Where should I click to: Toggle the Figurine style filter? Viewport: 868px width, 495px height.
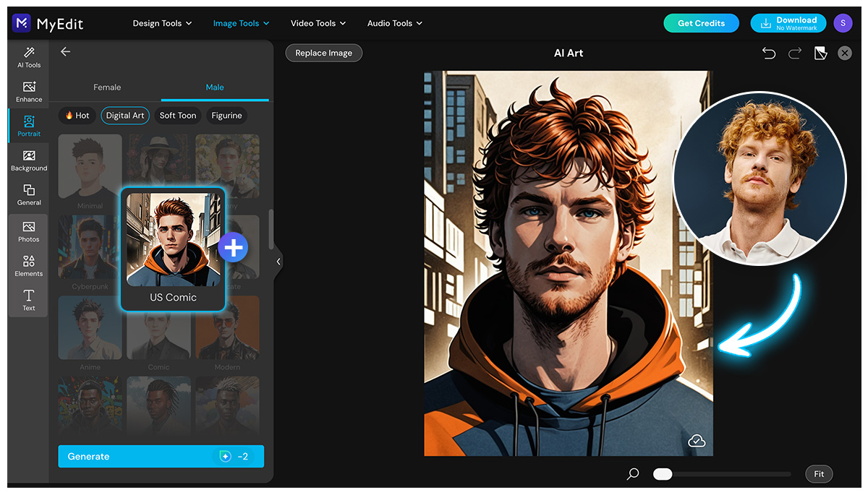coord(226,115)
